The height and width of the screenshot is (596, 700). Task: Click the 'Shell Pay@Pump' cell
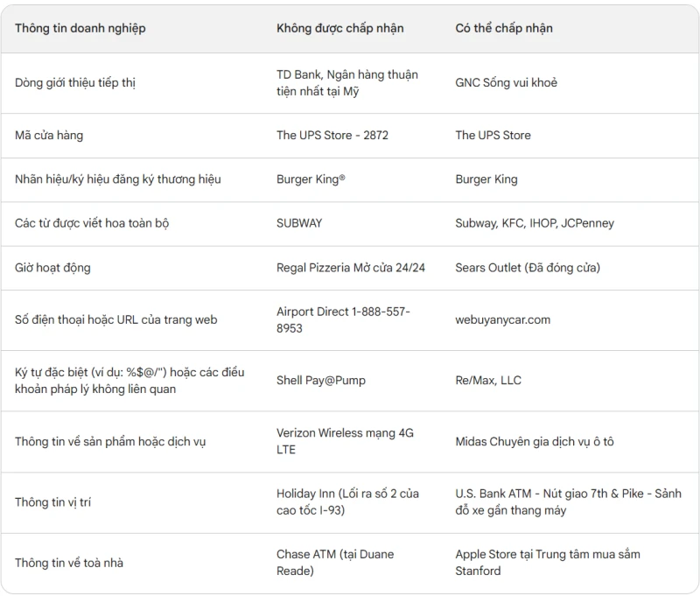(320, 381)
